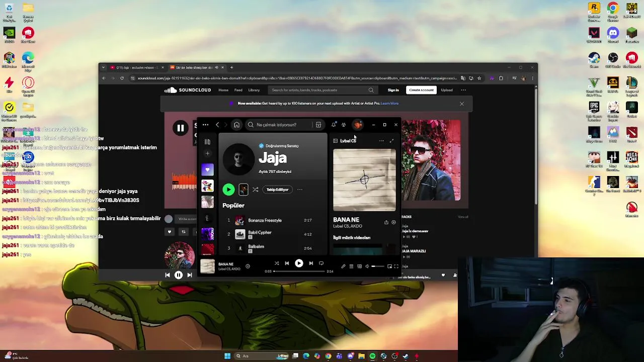Open SoundCloud more menu dots after Upload

[x=463, y=90]
